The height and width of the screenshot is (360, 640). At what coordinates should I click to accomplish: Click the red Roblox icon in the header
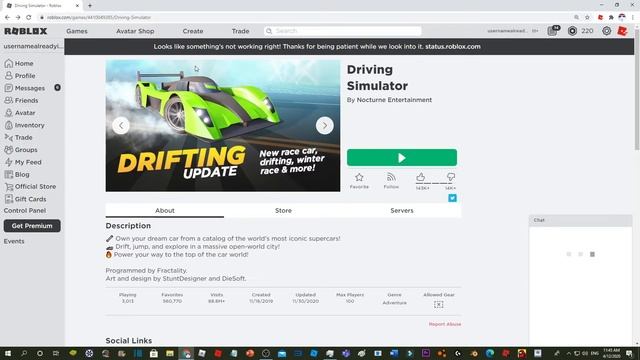[622, 31]
